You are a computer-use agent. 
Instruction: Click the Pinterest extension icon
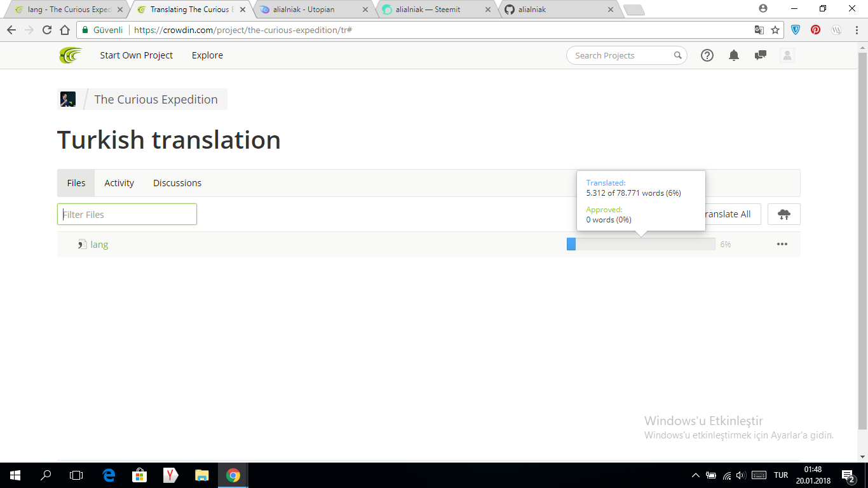(816, 30)
